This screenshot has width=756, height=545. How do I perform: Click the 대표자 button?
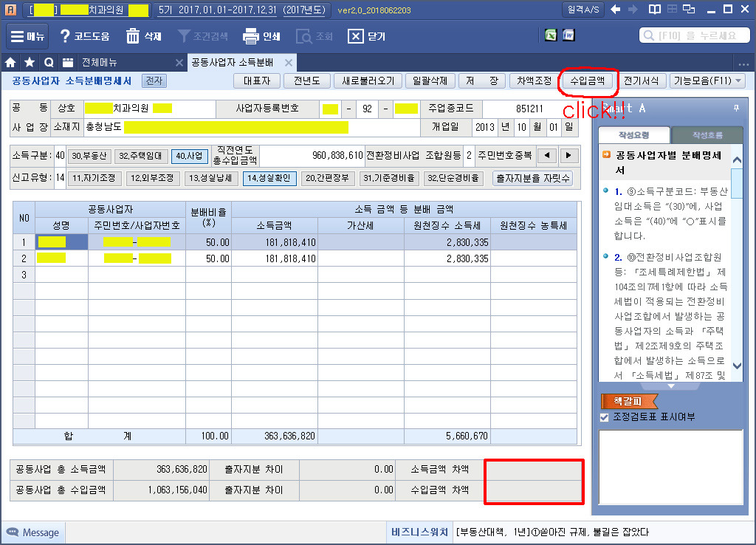point(257,81)
